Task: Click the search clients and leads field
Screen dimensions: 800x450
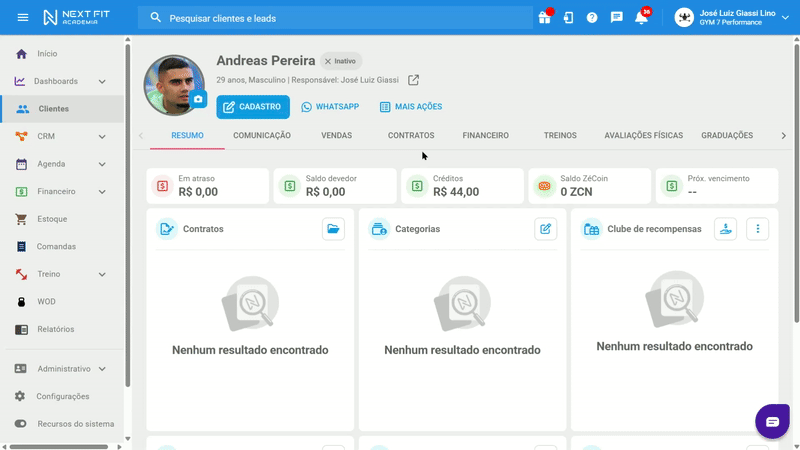Action: [335, 18]
